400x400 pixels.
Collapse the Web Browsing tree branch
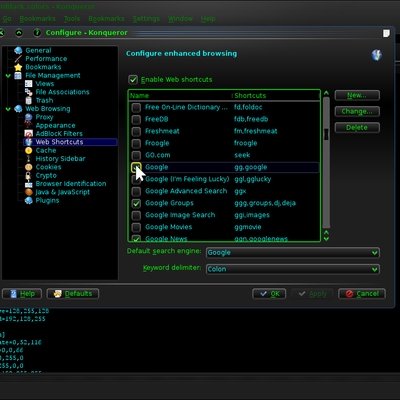coord(8,109)
